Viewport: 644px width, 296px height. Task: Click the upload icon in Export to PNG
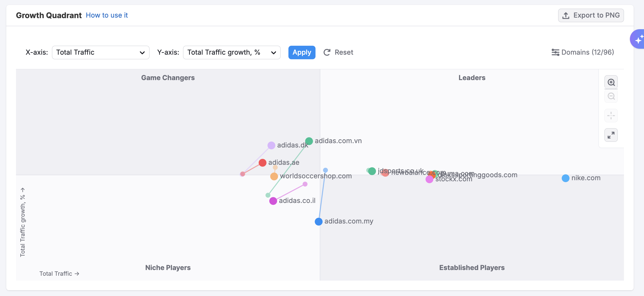click(x=566, y=15)
